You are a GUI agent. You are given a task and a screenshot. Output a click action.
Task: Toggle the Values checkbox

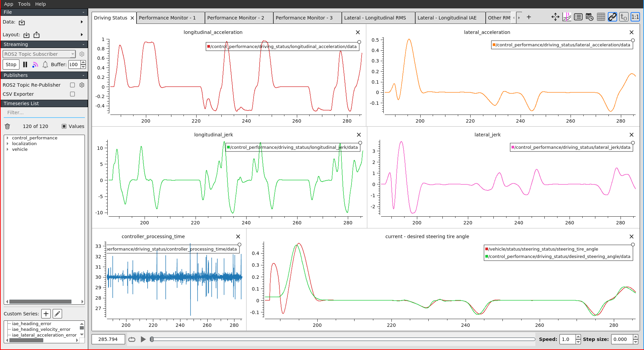point(64,126)
